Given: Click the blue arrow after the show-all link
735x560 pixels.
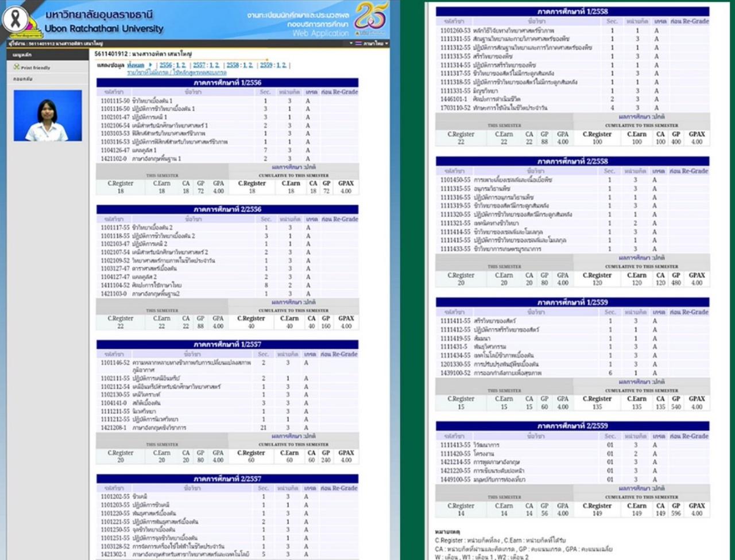Looking at the screenshot, I should point(150,65).
